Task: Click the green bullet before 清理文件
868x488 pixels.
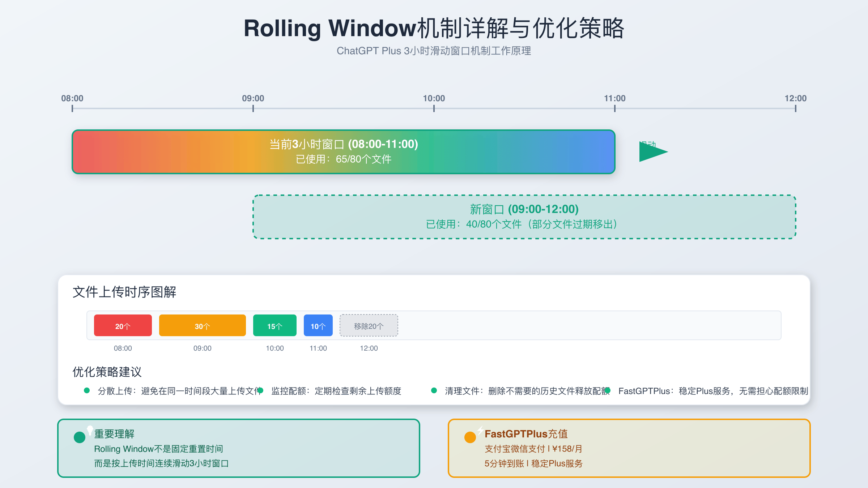Action: pos(434,390)
